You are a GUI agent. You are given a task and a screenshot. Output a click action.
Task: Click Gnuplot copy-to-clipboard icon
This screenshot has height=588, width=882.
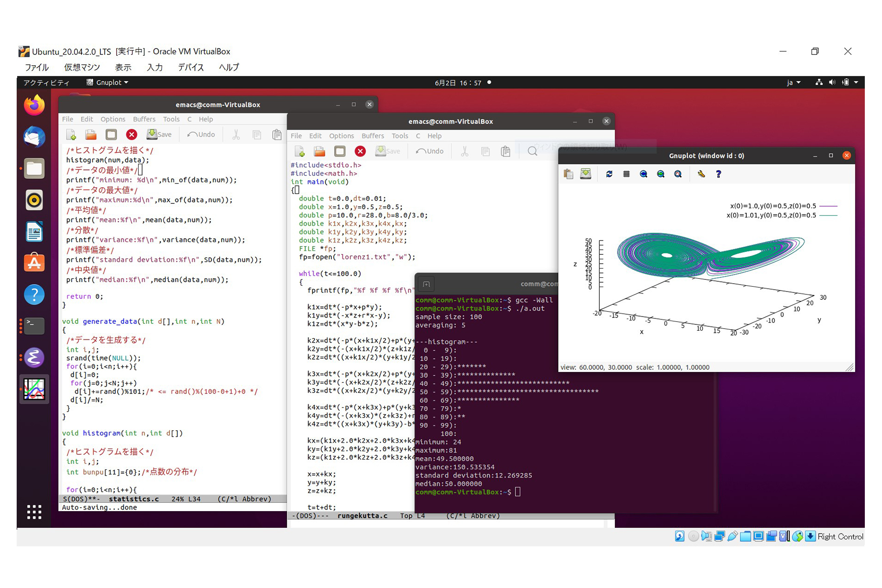tap(568, 174)
